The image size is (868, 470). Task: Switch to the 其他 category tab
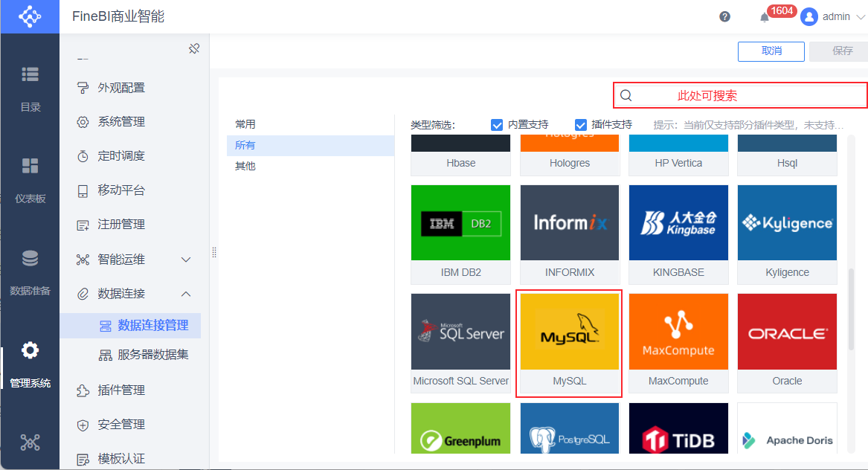click(x=311, y=166)
